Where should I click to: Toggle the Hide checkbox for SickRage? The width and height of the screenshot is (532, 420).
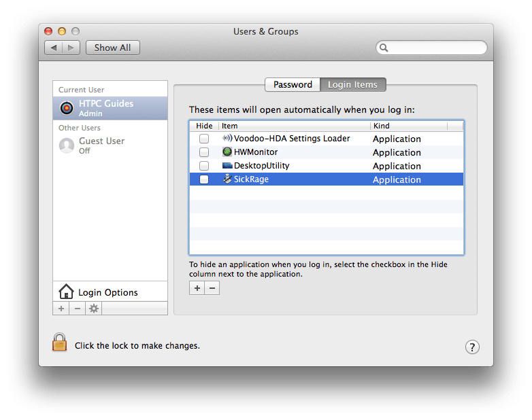(x=204, y=179)
